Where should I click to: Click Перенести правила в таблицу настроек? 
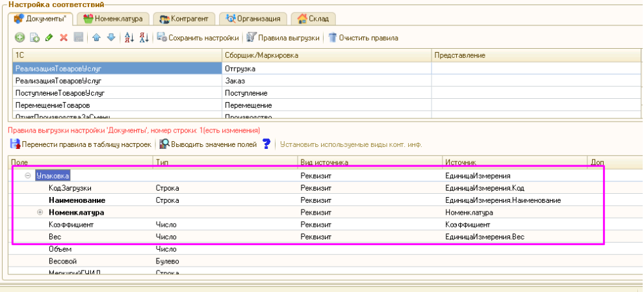(x=81, y=144)
